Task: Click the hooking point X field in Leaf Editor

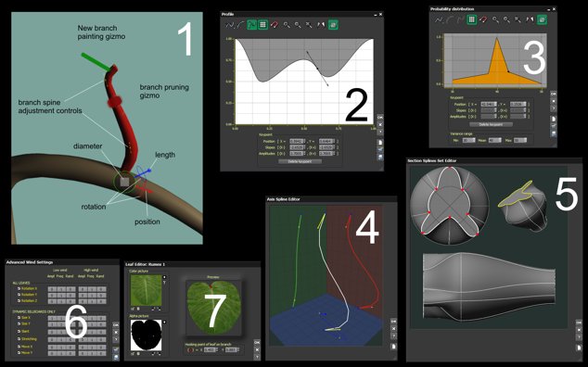Action: pyautogui.click(x=211, y=350)
